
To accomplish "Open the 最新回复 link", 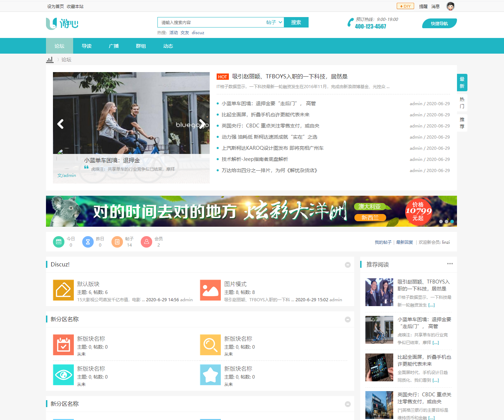I will [x=404, y=242].
